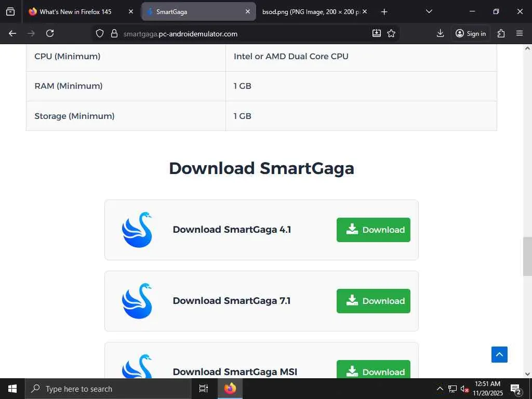Open Windows Start menu
Viewport: 532px width, 399px height.
click(12, 389)
